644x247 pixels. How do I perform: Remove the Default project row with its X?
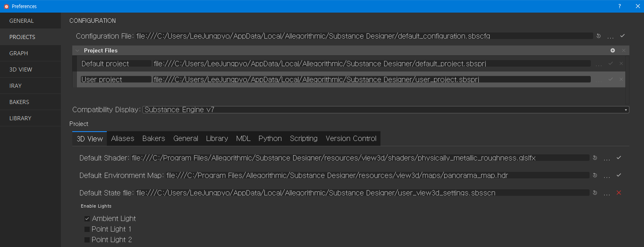click(x=621, y=63)
